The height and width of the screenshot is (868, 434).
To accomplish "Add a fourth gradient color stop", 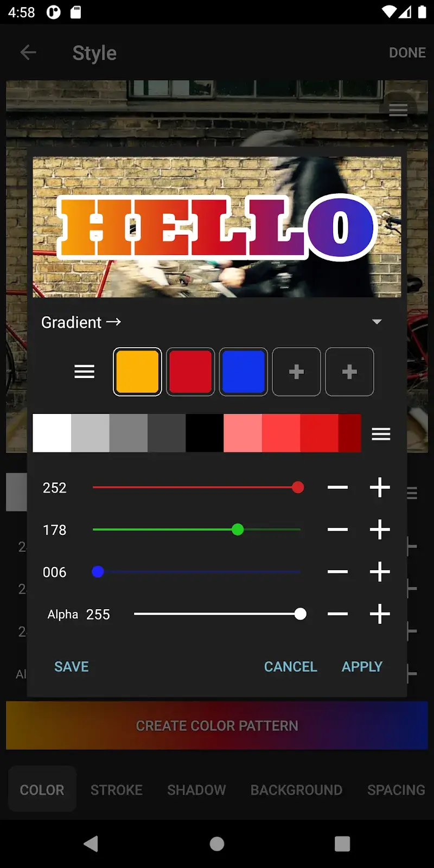I will tap(296, 372).
